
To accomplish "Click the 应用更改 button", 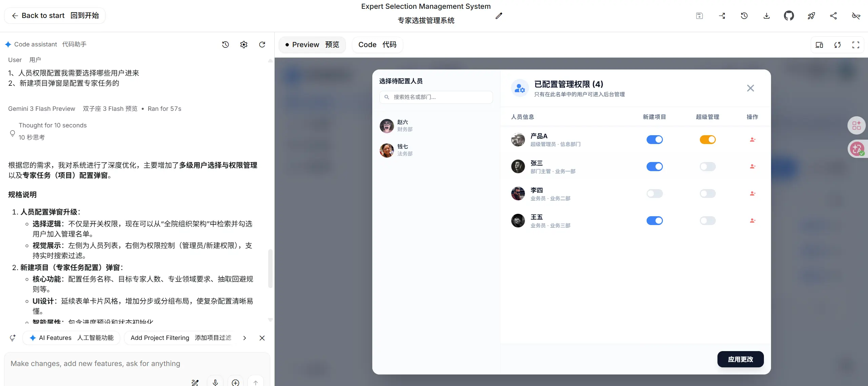I will pyautogui.click(x=740, y=359).
